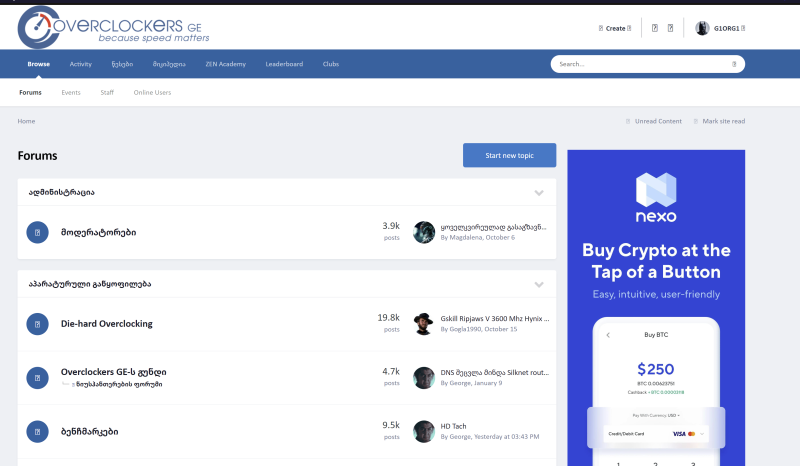
Task: Click the Overclockers GE-ს ფონდი forum icon
Action: click(37, 377)
